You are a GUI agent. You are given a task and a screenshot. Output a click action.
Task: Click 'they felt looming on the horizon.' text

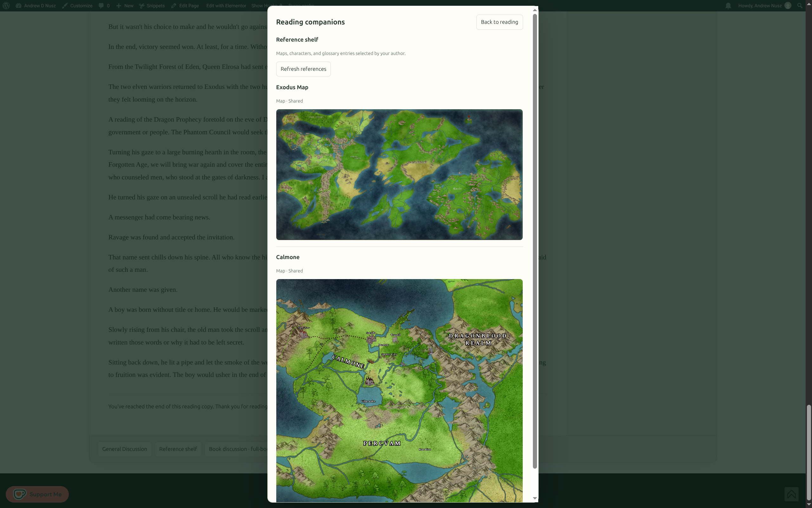click(153, 100)
